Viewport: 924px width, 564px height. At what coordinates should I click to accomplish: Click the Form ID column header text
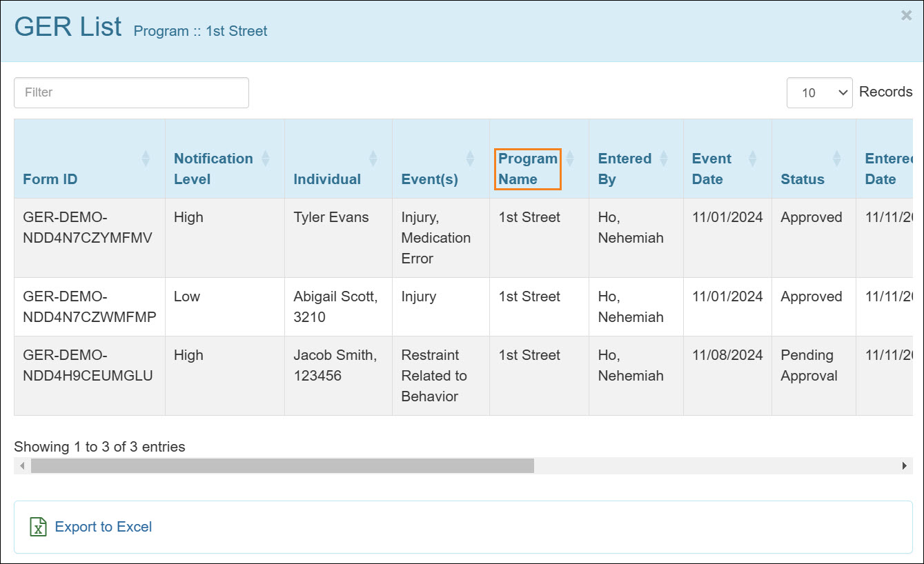[x=50, y=179]
